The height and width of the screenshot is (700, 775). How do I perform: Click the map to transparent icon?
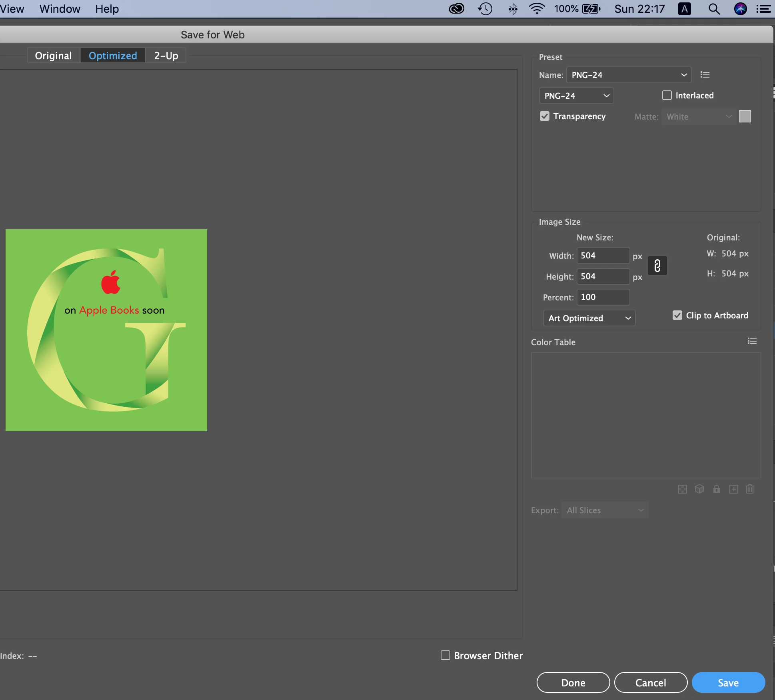[683, 489]
